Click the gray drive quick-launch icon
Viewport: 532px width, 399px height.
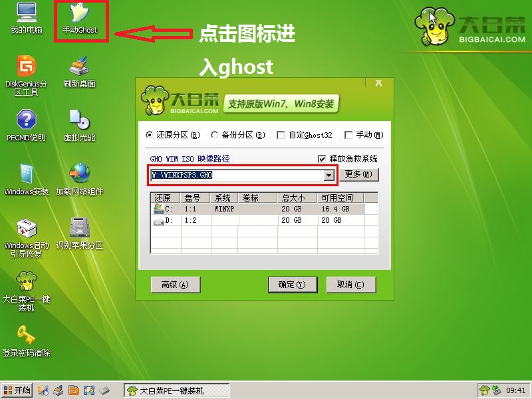point(105,390)
